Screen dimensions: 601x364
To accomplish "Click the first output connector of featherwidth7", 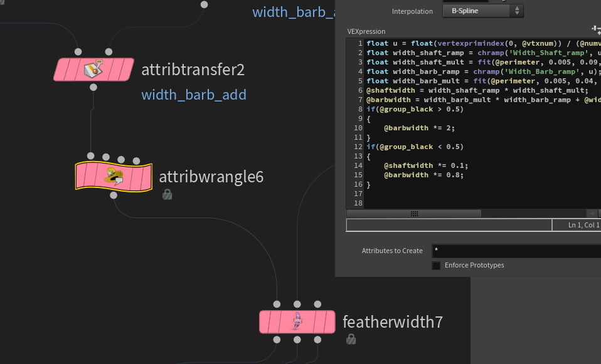I will pyautogui.click(x=277, y=340).
